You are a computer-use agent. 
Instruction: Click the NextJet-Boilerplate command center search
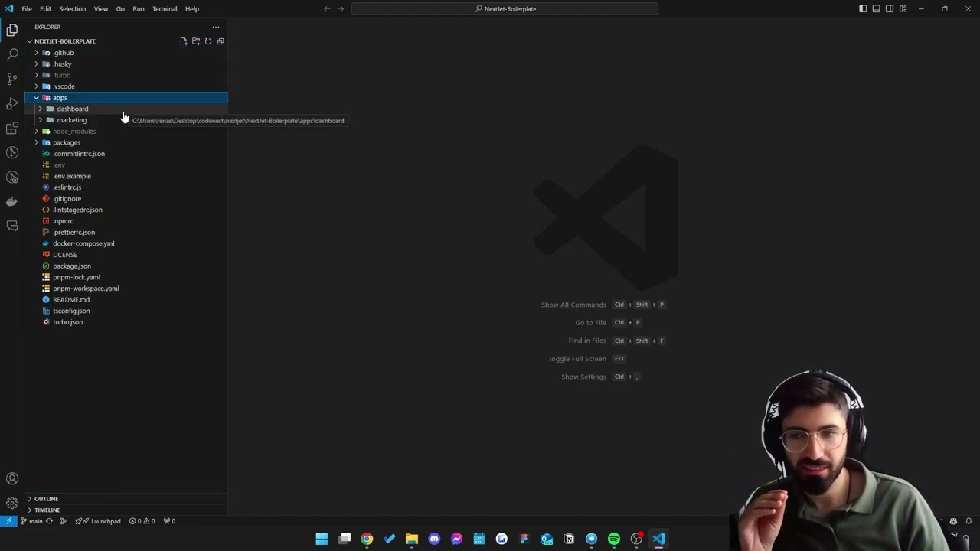tap(505, 9)
